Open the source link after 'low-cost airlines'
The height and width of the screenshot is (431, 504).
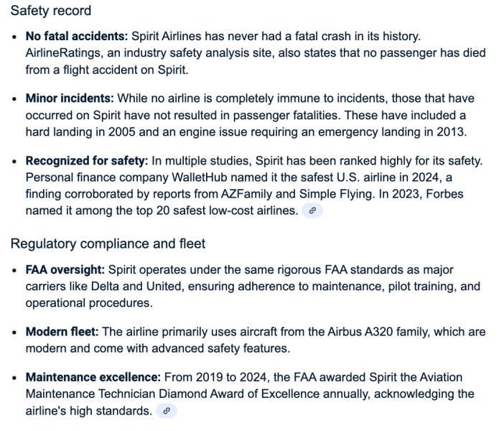point(312,210)
